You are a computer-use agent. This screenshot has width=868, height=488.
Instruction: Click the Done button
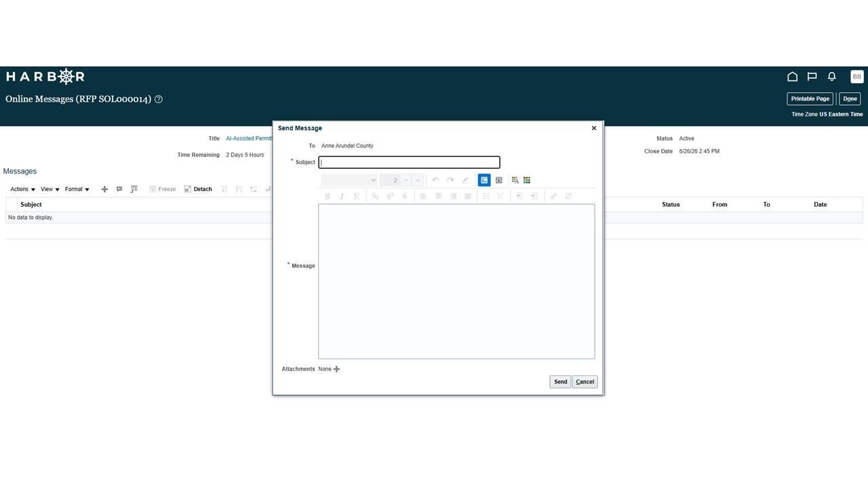pyautogui.click(x=850, y=99)
